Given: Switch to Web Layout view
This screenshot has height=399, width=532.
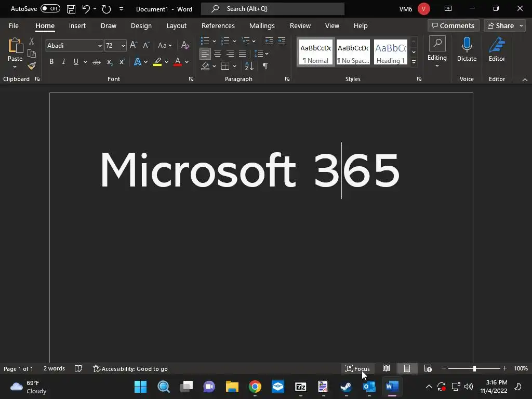Looking at the screenshot, I should click(428, 368).
